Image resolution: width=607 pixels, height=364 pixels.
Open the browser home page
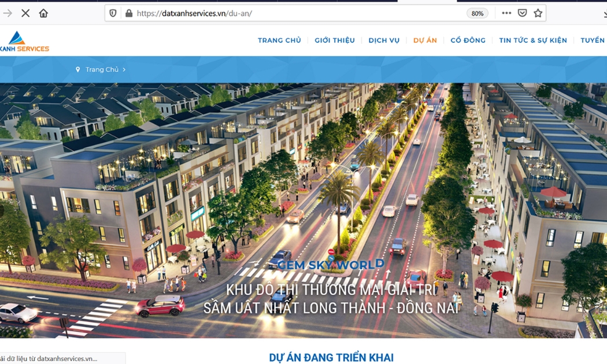[43, 13]
